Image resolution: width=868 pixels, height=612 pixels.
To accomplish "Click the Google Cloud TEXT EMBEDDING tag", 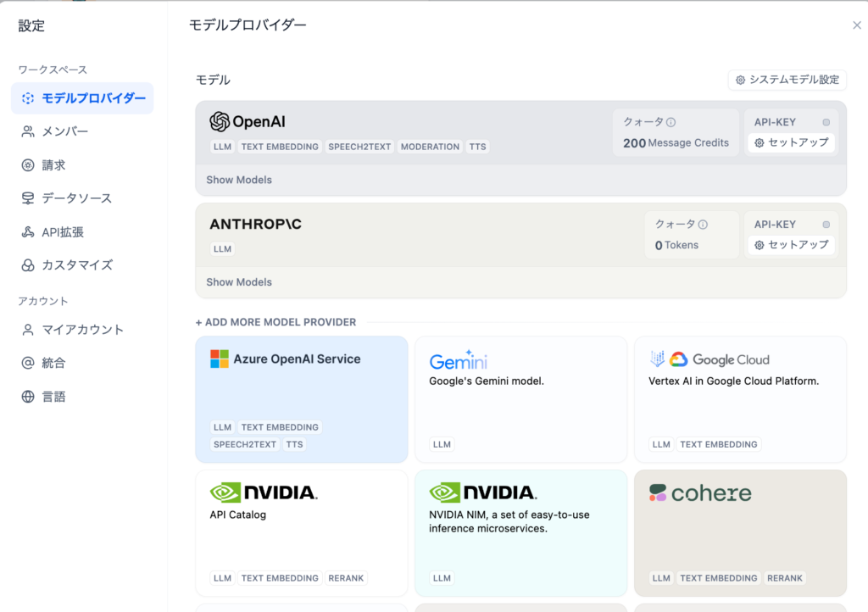I will (719, 445).
